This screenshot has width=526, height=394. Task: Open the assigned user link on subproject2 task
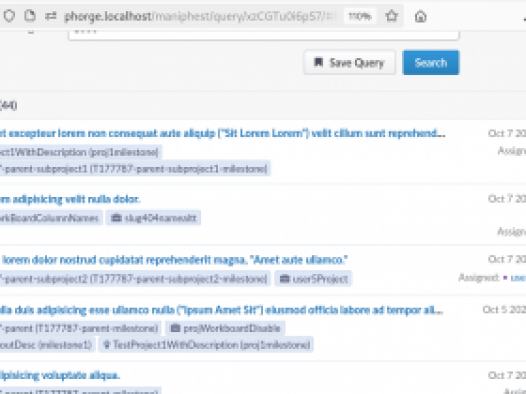[x=518, y=278]
